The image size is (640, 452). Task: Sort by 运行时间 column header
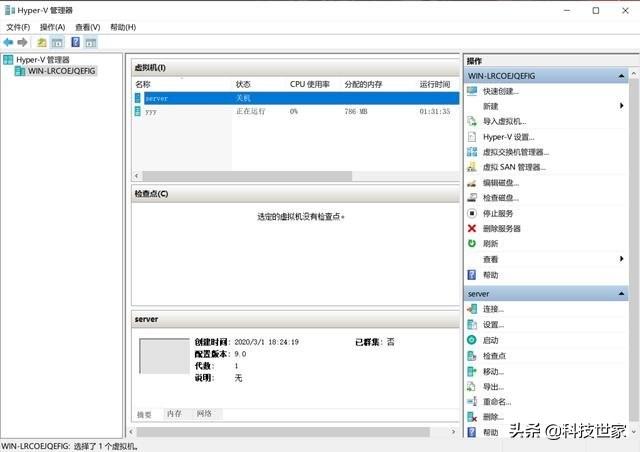[435, 85]
